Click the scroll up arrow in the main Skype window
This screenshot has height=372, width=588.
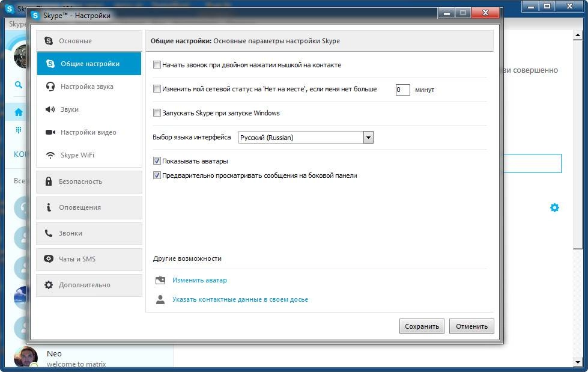pos(578,35)
